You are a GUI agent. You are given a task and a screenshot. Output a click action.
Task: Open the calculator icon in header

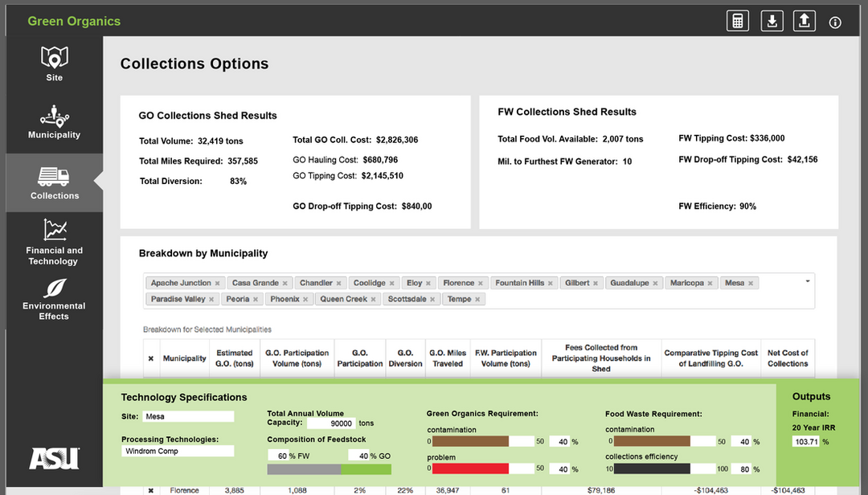click(738, 22)
